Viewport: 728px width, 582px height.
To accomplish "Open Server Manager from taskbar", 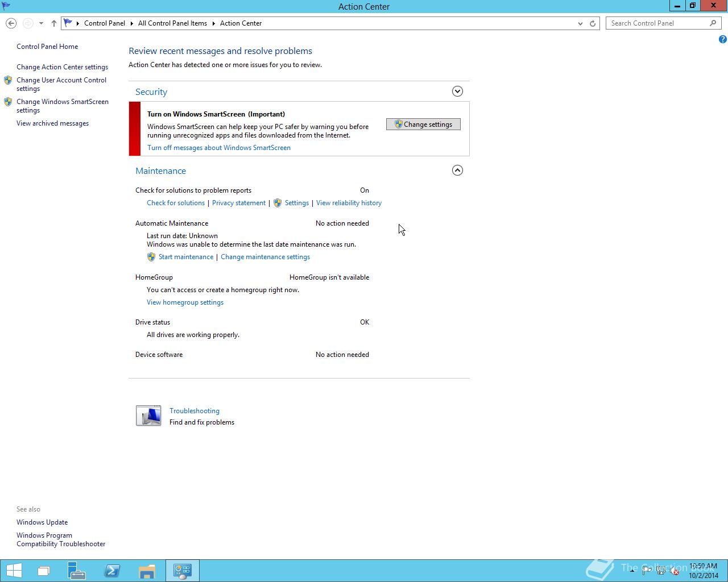I will coord(76,571).
